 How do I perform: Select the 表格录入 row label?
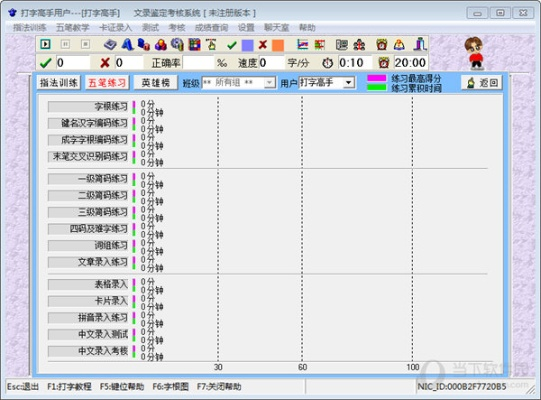coord(88,284)
